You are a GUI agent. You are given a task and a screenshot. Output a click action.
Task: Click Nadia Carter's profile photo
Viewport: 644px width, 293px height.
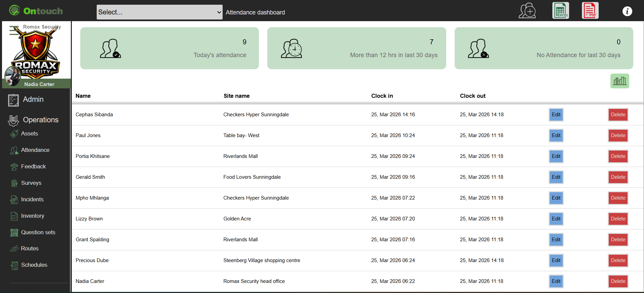pos(13,76)
